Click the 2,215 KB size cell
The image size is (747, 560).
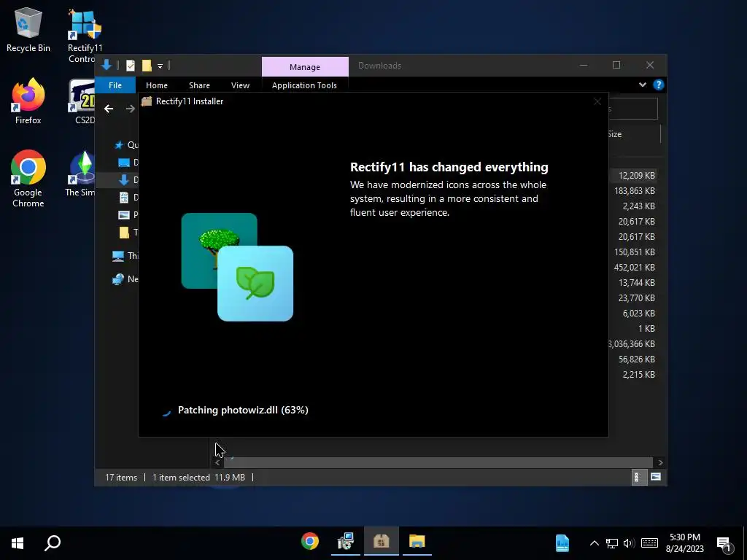[x=638, y=375]
